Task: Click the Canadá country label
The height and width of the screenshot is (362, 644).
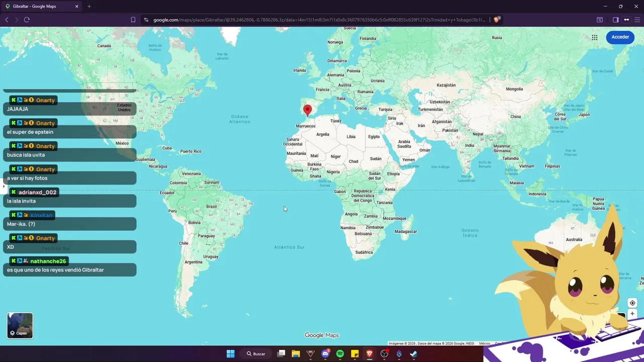Action: [104, 46]
